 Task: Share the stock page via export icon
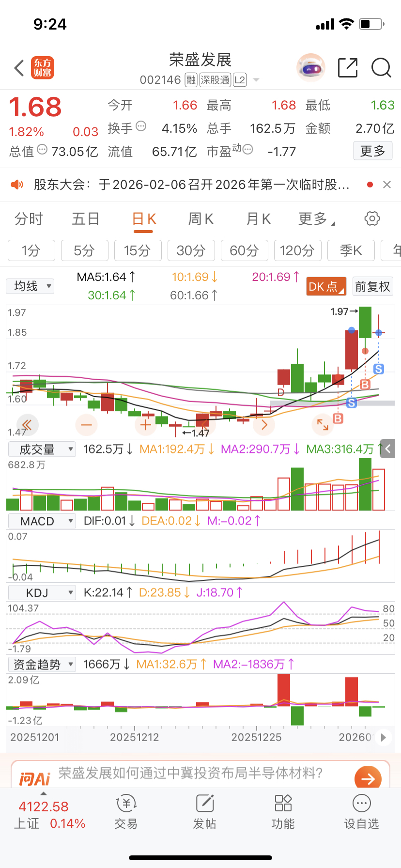(x=348, y=68)
